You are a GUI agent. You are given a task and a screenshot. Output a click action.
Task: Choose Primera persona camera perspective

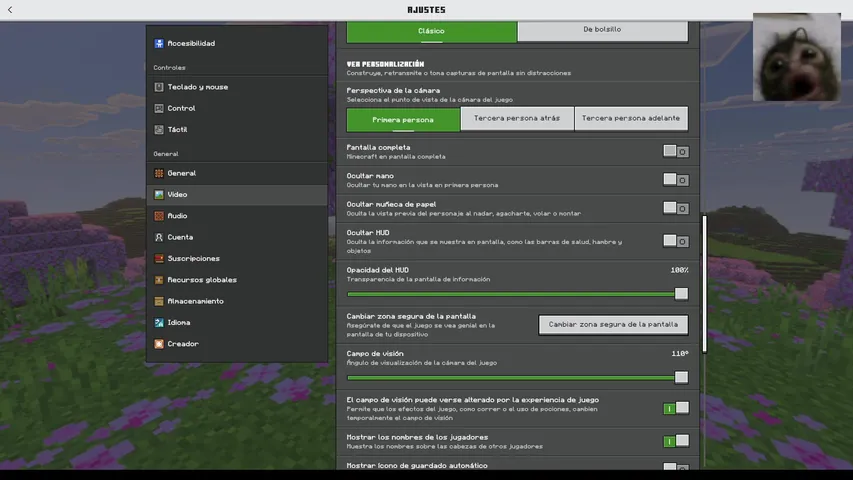[403, 119]
